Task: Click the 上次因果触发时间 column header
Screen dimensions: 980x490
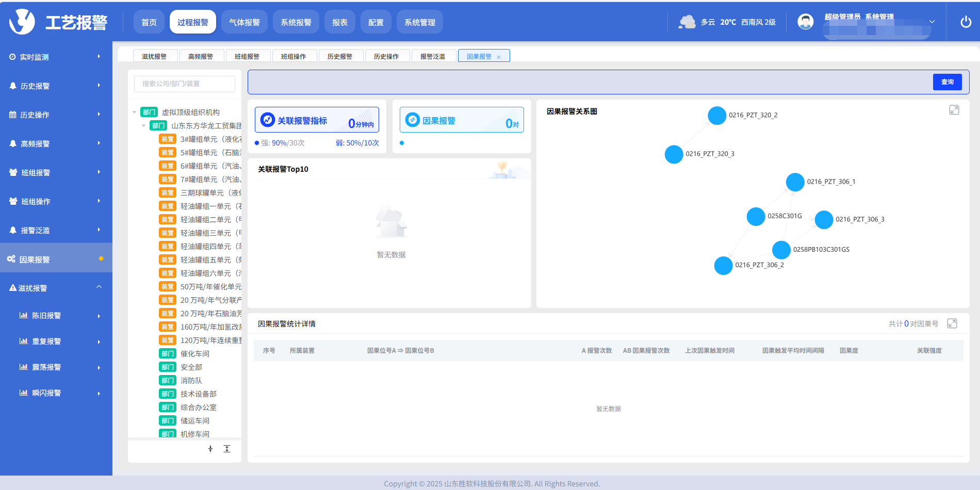Action: point(709,350)
